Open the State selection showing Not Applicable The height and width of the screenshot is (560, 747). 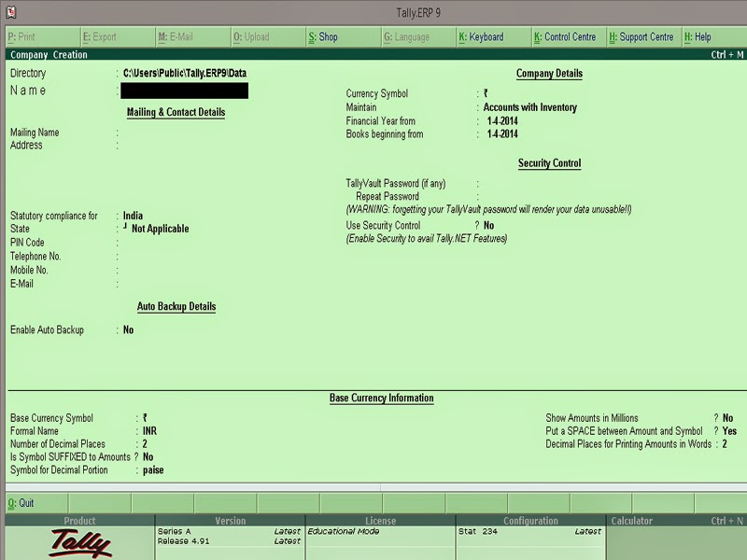click(159, 229)
